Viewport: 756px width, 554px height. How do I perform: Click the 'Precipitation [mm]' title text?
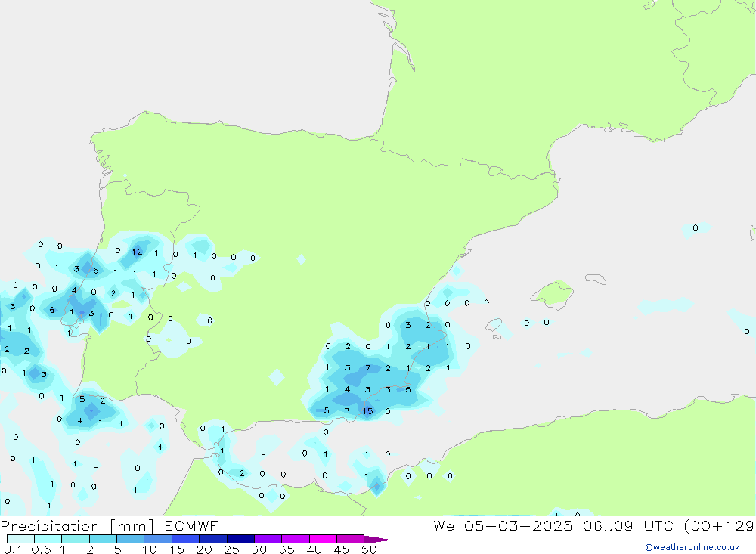click(77, 526)
